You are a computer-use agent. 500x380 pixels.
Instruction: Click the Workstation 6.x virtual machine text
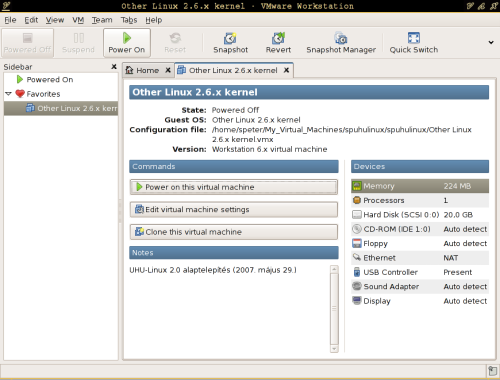coord(269,149)
